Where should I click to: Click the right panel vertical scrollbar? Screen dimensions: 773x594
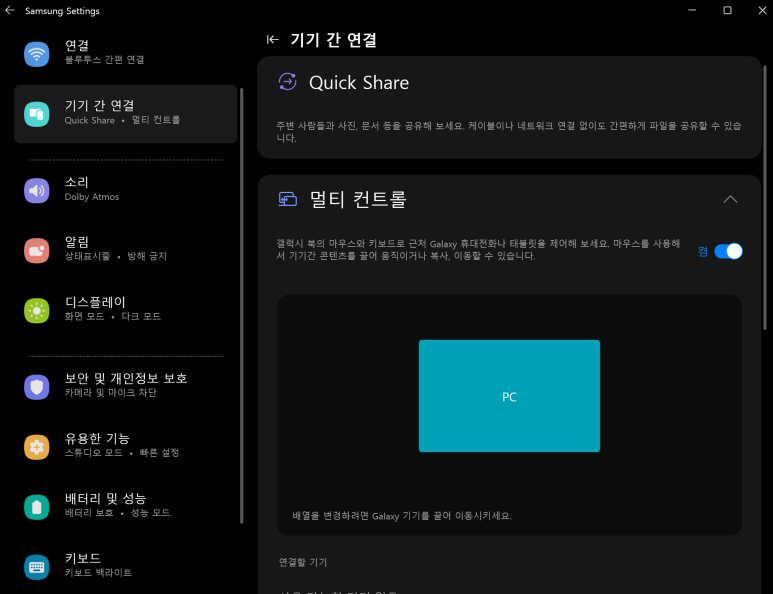(765, 197)
